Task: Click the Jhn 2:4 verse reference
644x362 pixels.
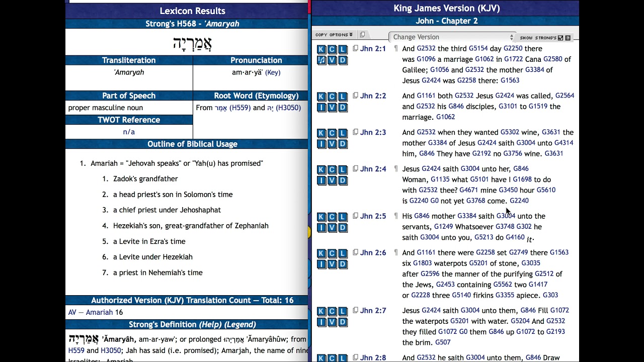Action: [x=373, y=169]
